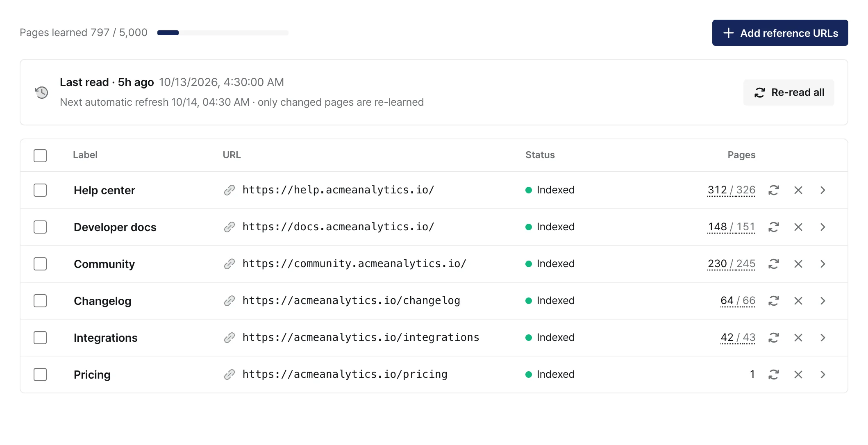Expand the Developer docs row chevron
Screen dimensions: 868x445
point(823,227)
